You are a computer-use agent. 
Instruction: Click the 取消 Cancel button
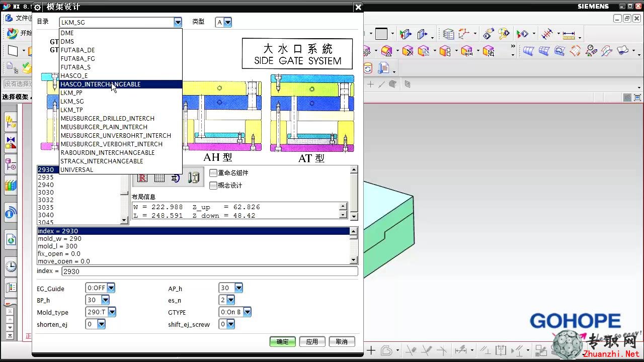[x=342, y=342]
